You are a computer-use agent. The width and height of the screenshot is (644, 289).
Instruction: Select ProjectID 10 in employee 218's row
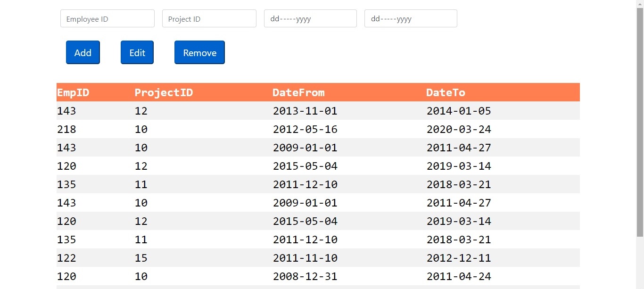[x=141, y=129]
